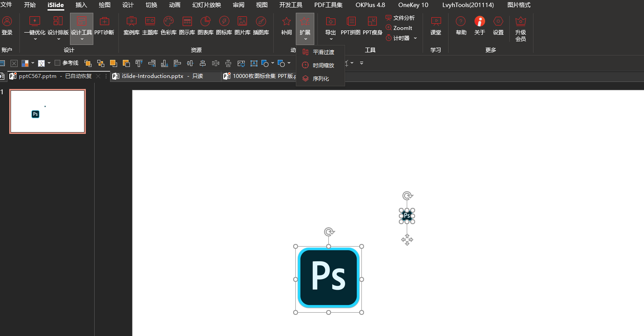The width and height of the screenshot is (644, 336).
Task: Expand 设计排版 dropdown
Action: tap(58, 39)
